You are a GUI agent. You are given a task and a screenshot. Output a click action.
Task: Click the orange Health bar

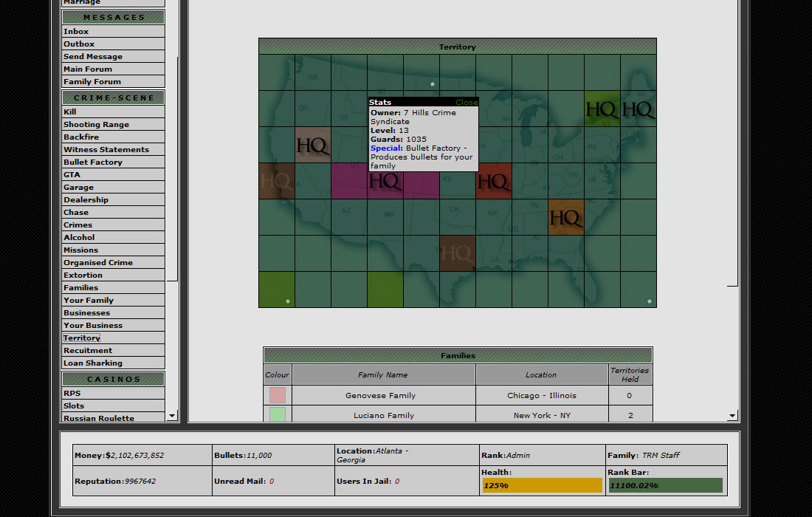click(x=542, y=485)
